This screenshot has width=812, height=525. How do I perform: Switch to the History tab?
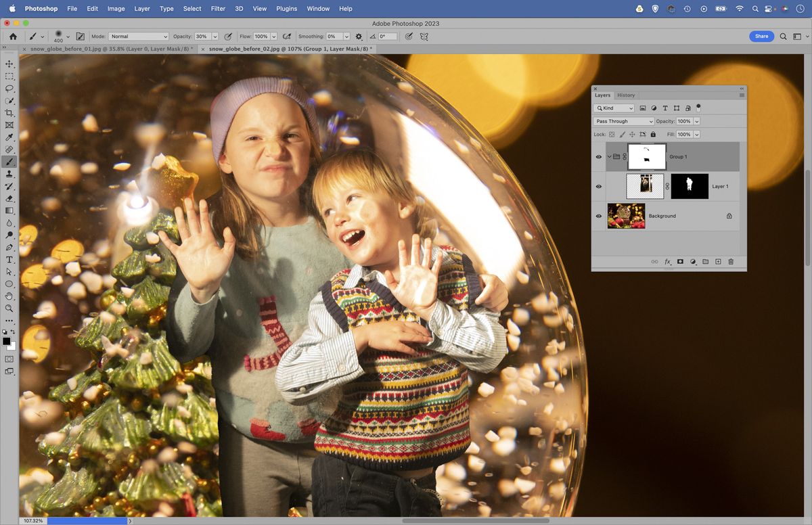click(626, 95)
